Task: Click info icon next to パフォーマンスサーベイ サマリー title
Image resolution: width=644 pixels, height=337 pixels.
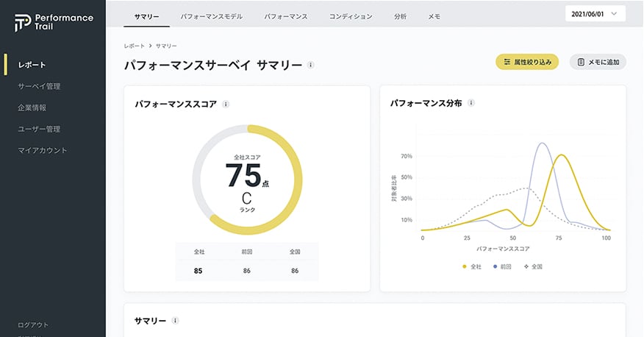Action: click(x=311, y=65)
